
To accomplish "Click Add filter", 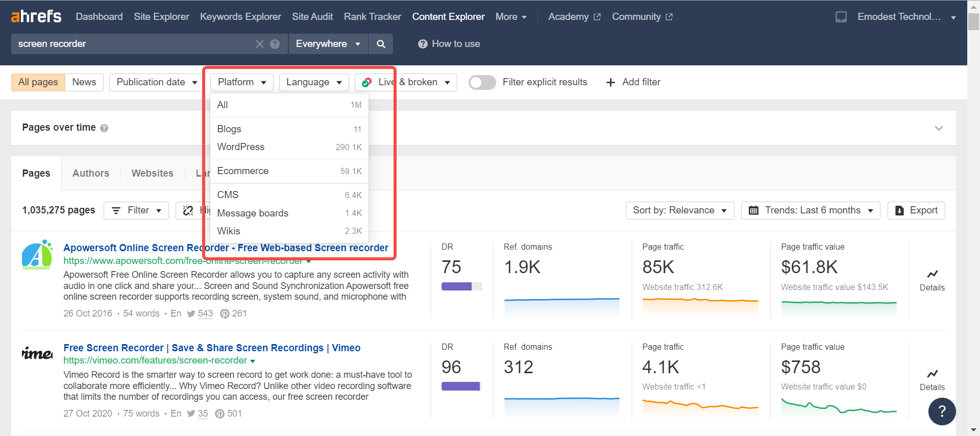I will tap(633, 82).
